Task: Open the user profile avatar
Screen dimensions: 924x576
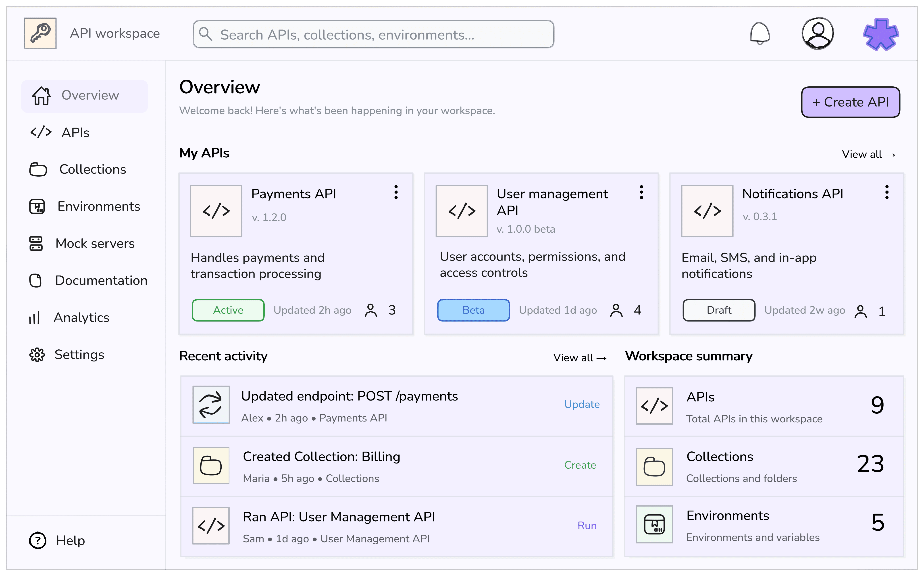Action: coord(817,33)
